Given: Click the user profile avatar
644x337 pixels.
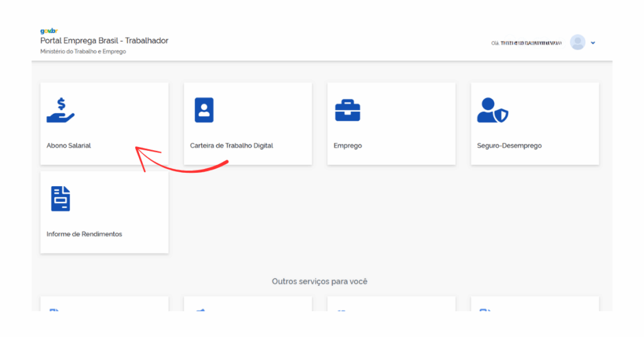Looking at the screenshot, I should [x=577, y=43].
